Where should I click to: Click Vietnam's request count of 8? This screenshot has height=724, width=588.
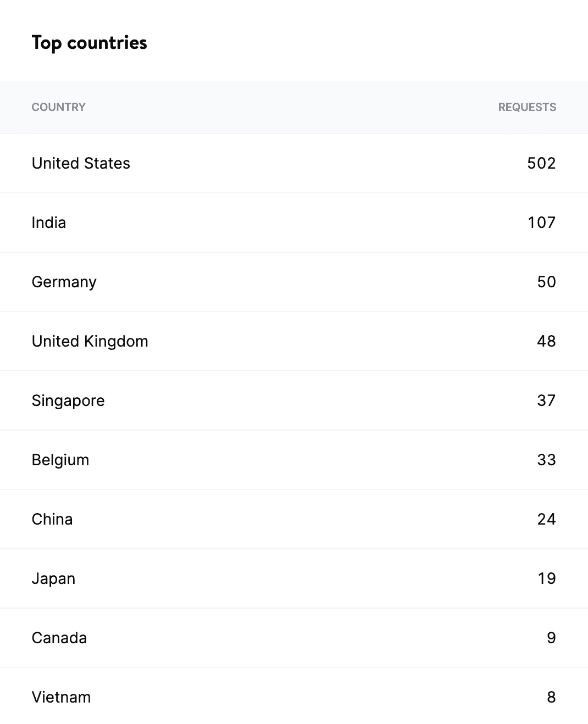pyautogui.click(x=550, y=697)
